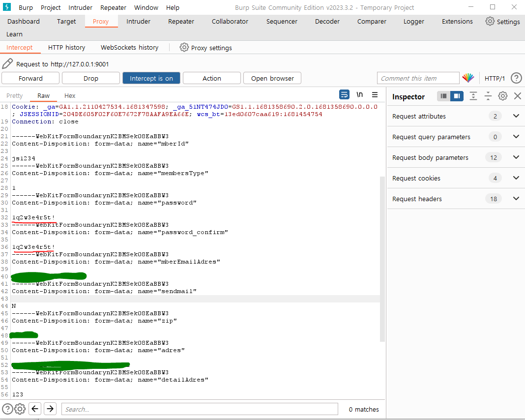This screenshot has height=420, width=525.
Task: Switch Inspector to side panel layout icon
Action: coord(457,96)
